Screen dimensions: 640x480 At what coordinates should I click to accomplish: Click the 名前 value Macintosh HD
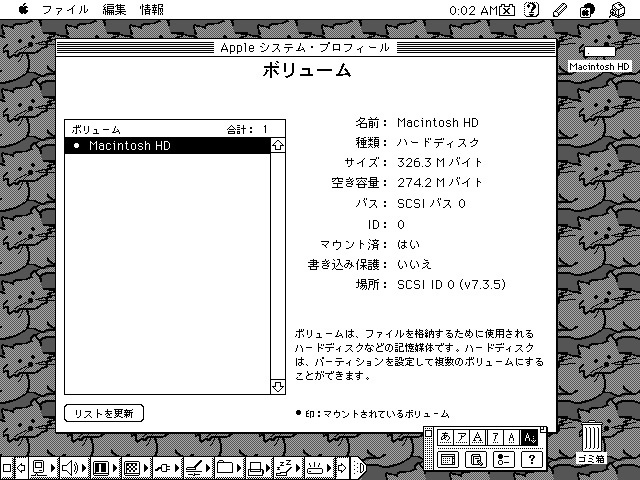(438, 122)
